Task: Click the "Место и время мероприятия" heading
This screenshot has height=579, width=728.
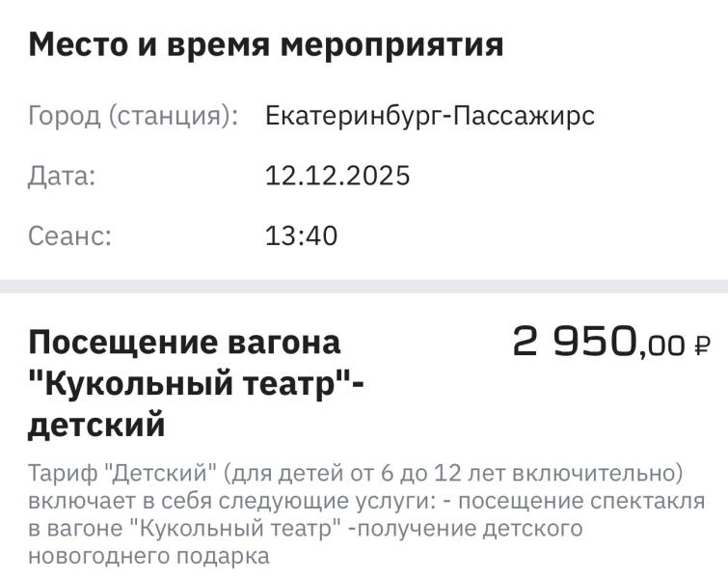Action: click(265, 44)
